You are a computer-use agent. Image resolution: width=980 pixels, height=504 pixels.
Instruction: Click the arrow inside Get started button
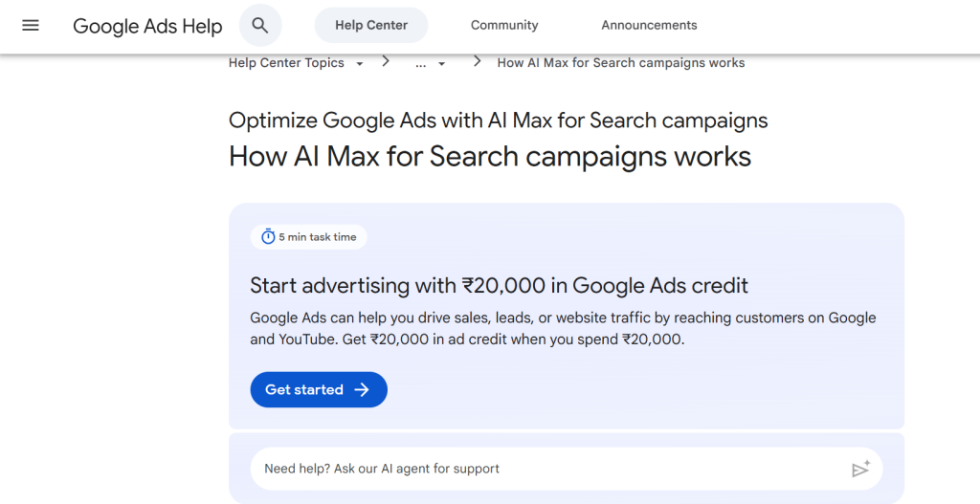click(x=362, y=390)
